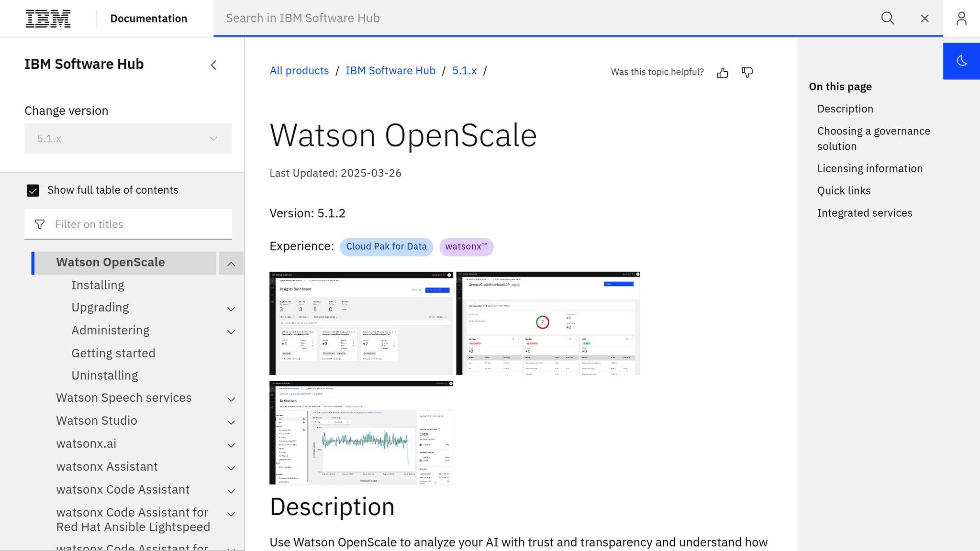Open watsonx.ai topic
The height and width of the screenshot is (551, 980).
tap(86, 443)
